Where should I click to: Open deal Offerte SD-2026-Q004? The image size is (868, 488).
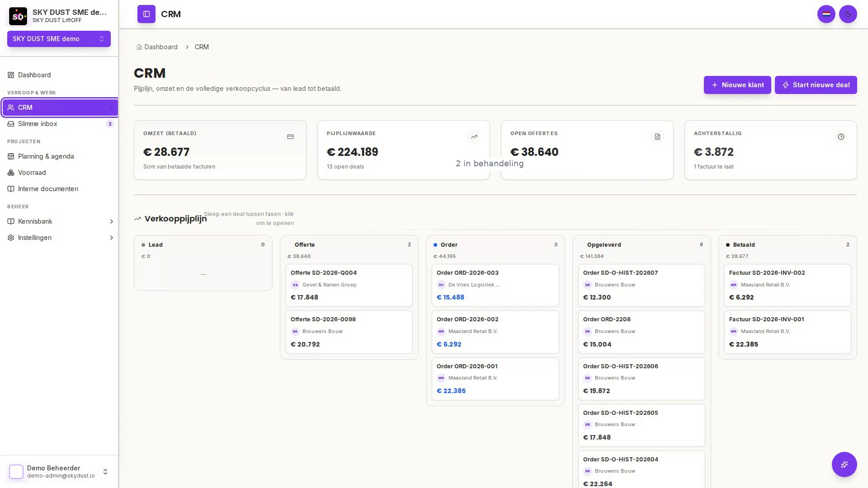(349, 285)
